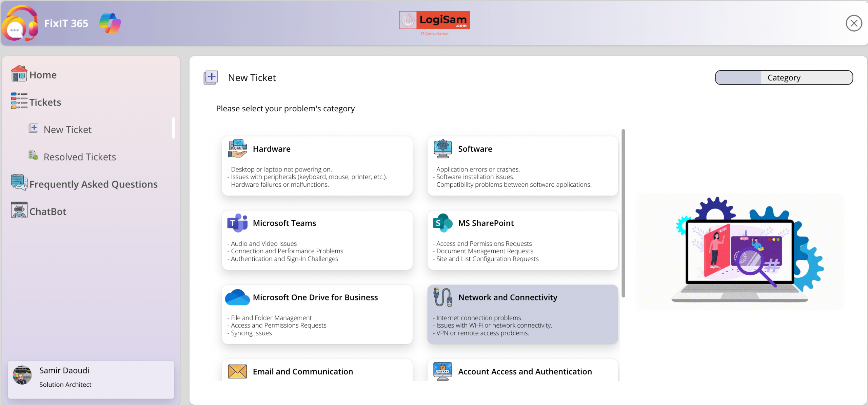Click the Frequently Asked Questions icon
The width and height of the screenshot is (868, 405).
click(19, 182)
